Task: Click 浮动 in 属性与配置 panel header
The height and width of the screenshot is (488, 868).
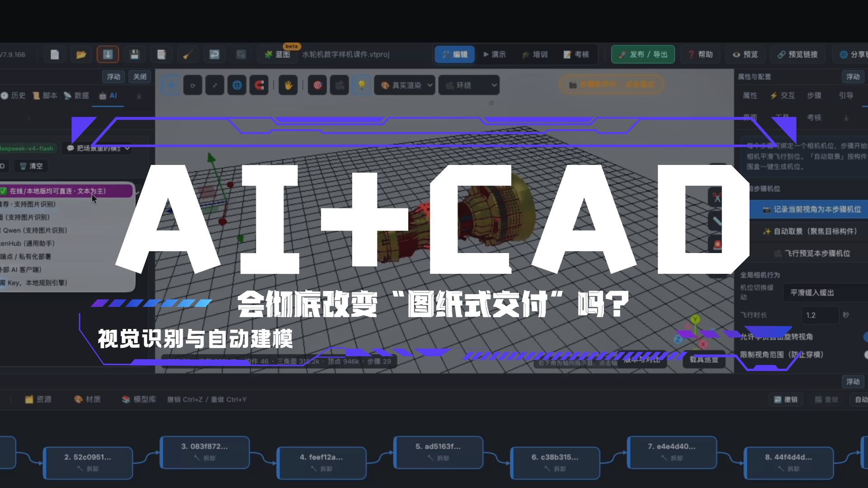Action: pyautogui.click(x=853, y=77)
